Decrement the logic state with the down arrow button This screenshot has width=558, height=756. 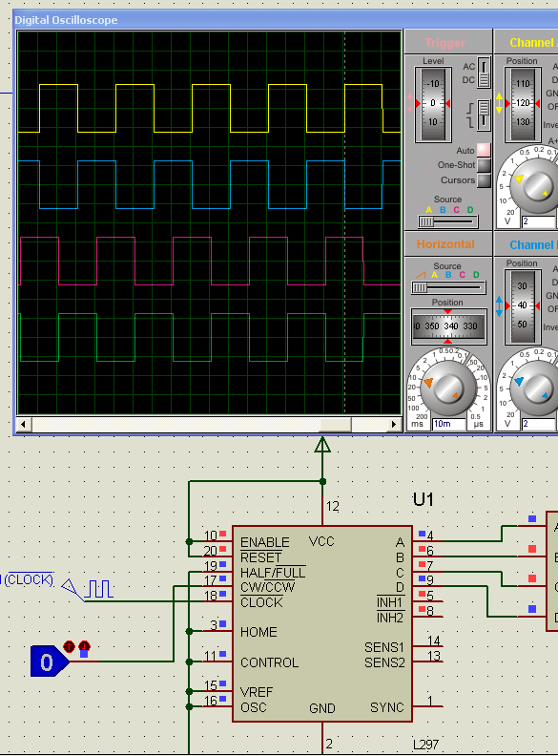coord(84,646)
